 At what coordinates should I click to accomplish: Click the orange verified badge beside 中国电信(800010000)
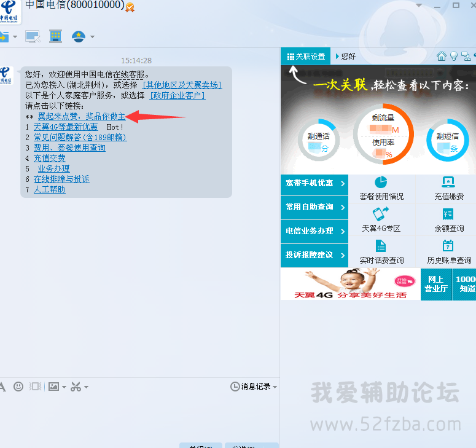click(x=130, y=7)
